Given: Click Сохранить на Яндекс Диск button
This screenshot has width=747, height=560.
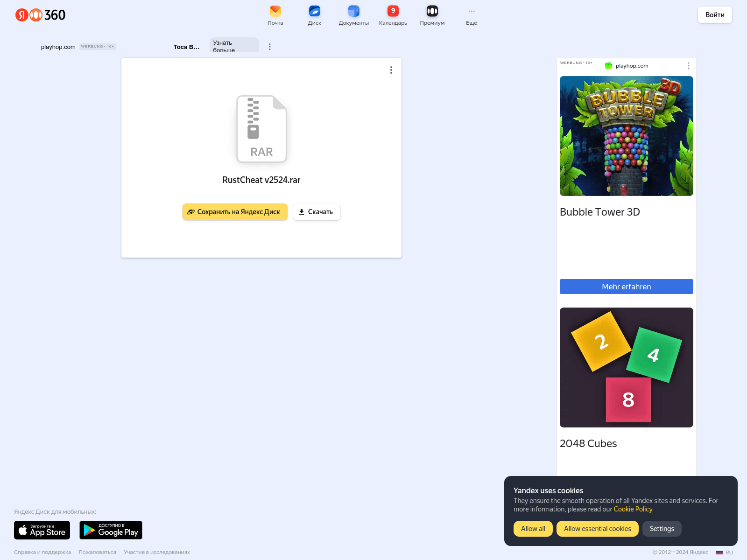Looking at the screenshot, I should pyautogui.click(x=235, y=212).
